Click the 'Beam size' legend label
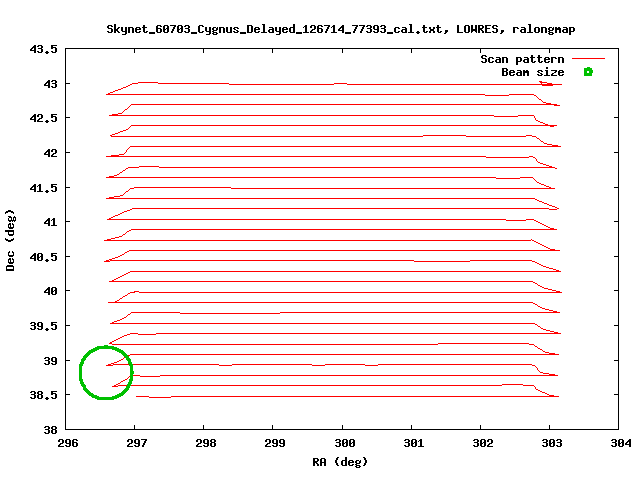 click(x=533, y=72)
